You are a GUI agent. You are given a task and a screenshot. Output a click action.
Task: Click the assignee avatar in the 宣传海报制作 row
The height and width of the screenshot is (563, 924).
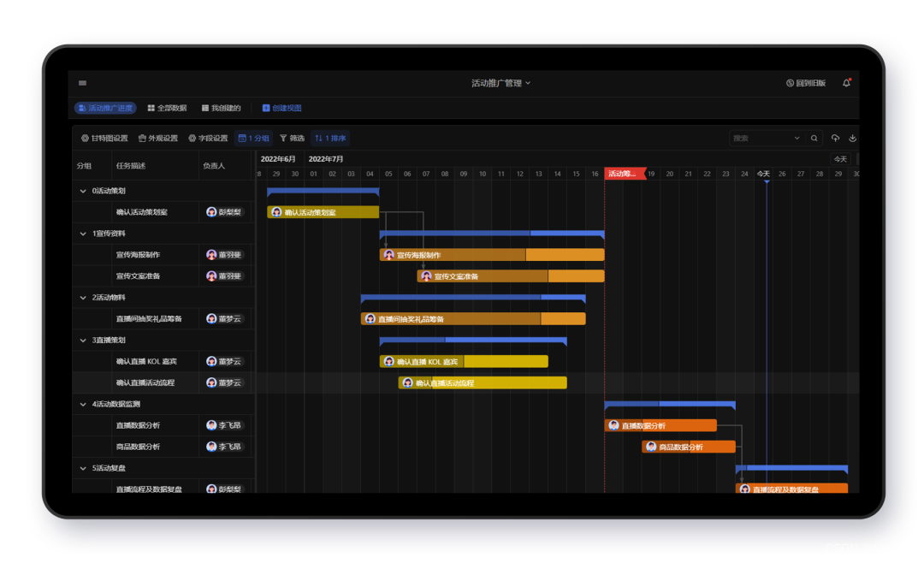click(211, 255)
